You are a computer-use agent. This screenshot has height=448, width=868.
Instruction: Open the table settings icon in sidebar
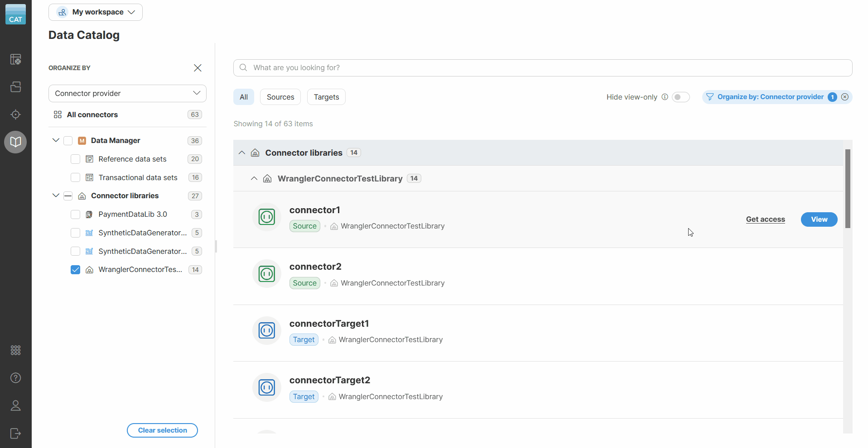coord(15,59)
